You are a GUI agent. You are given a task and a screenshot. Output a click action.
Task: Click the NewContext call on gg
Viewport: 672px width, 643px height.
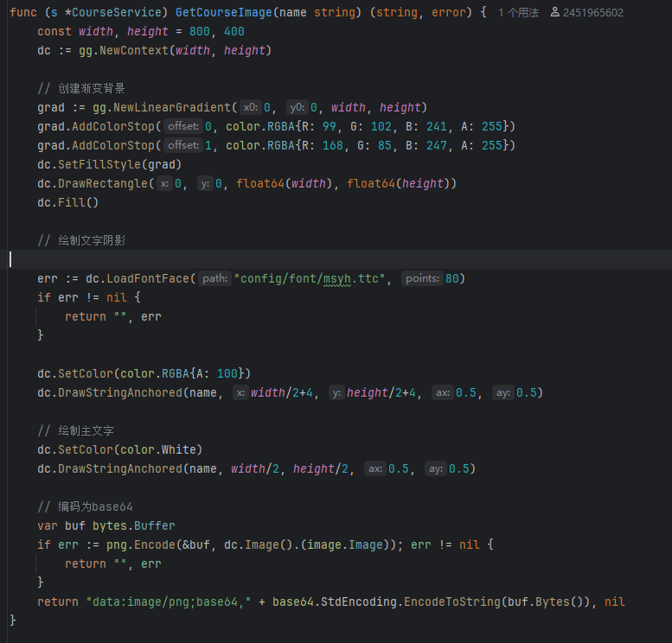tap(134, 50)
